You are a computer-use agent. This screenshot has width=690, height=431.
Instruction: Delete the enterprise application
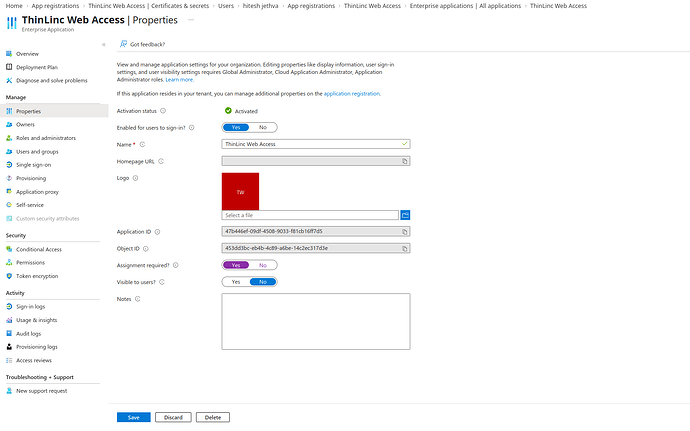point(213,417)
